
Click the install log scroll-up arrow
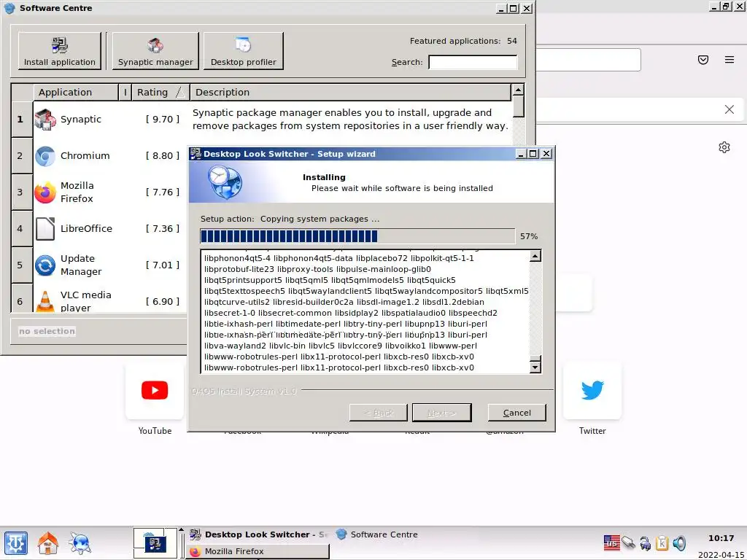pyautogui.click(x=535, y=256)
